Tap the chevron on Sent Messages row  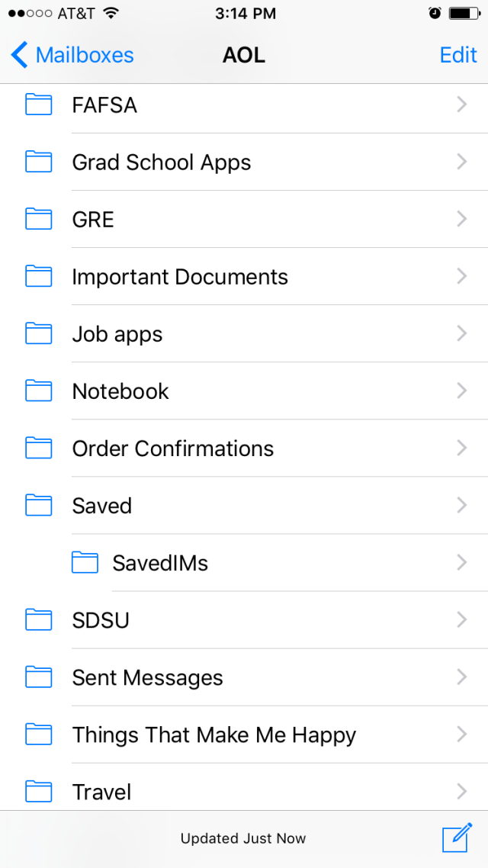click(x=461, y=677)
